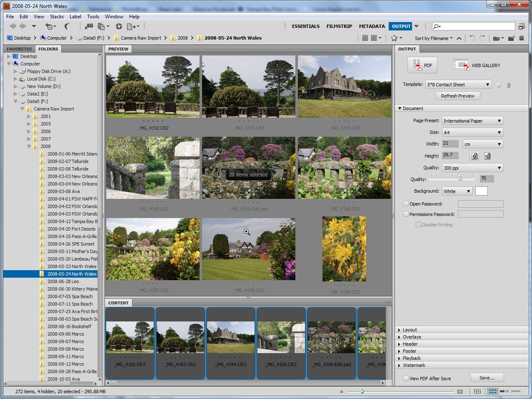Get photos from camera icon
The width and height of the screenshot is (532, 399).
coord(89,26)
